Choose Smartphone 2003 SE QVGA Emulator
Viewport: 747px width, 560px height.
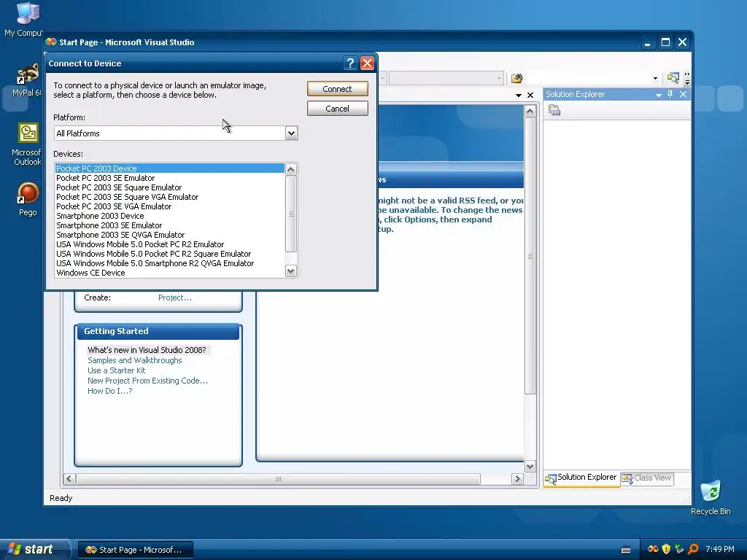[x=170, y=235]
